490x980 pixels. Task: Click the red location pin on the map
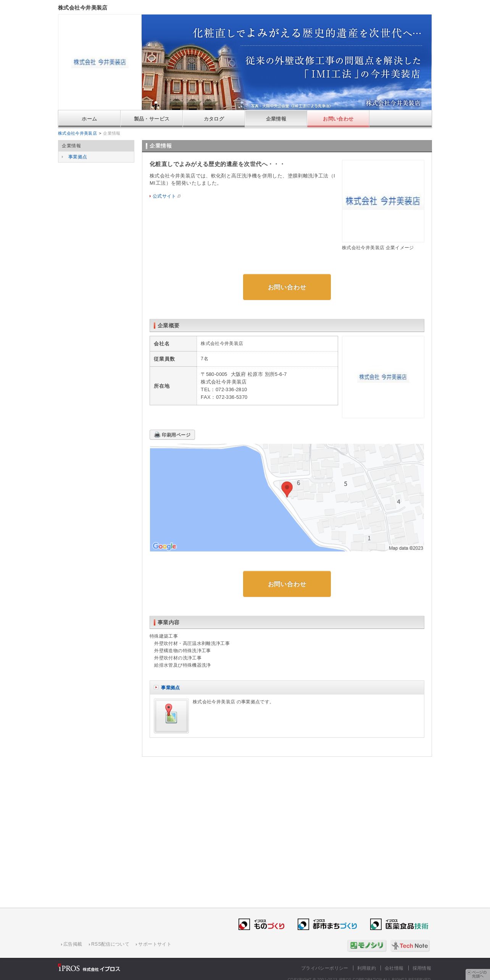tap(287, 489)
